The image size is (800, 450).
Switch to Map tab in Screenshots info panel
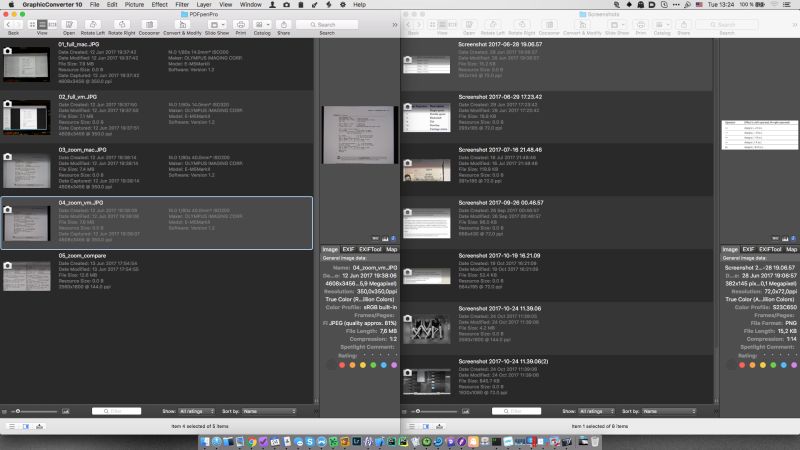(791, 249)
